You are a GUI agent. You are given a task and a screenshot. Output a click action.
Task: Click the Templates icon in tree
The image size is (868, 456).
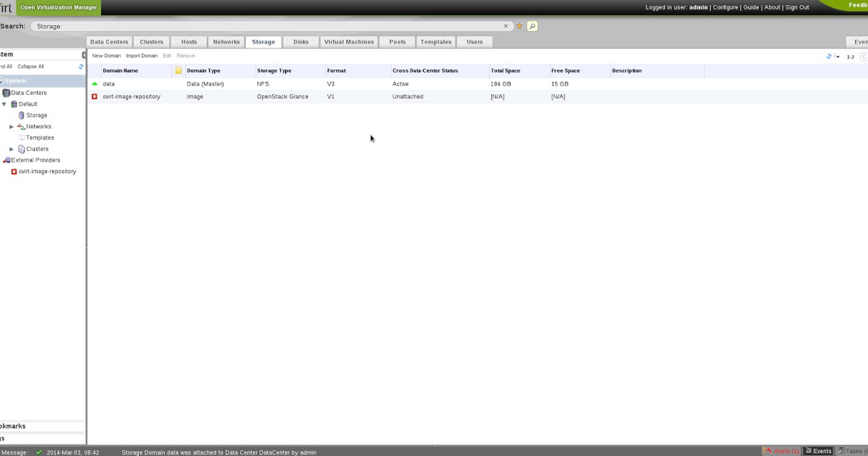22,138
